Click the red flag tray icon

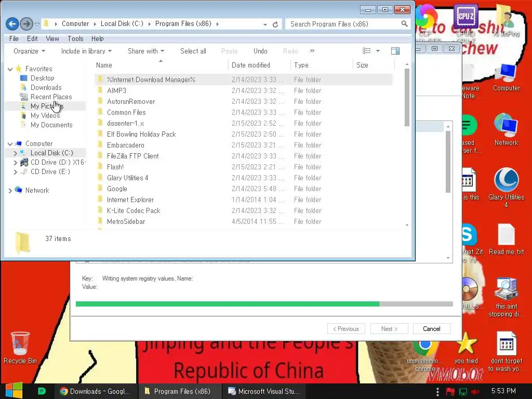pyautogui.click(x=450, y=392)
